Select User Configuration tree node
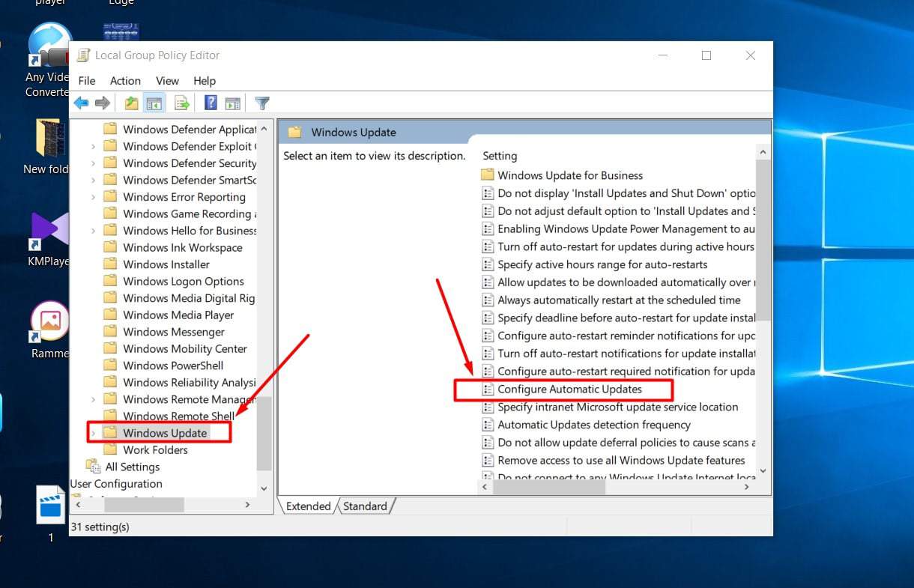 click(116, 484)
